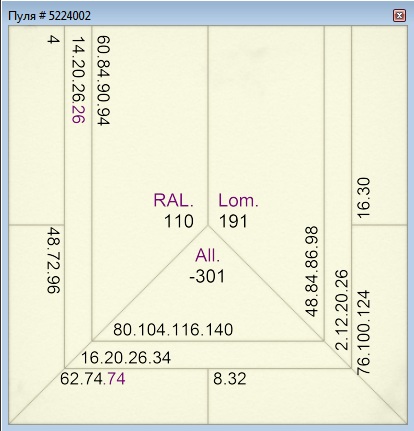The height and width of the screenshot is (431, 414).
Task: Select the score 191 under Lom.
Action: 233,221
